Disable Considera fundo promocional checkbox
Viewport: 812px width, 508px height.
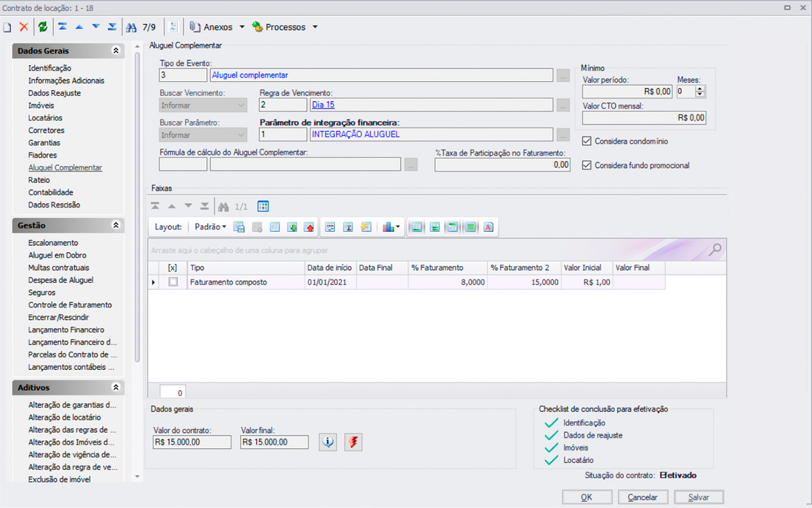586,166
